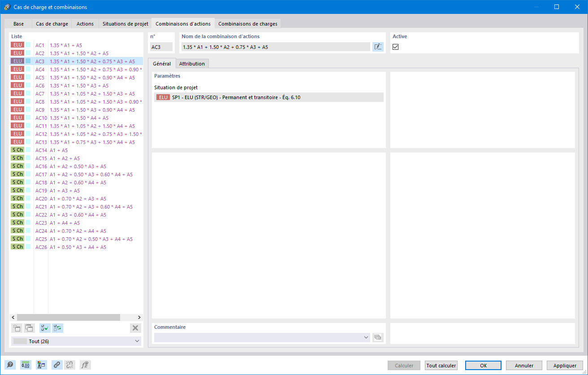Create a new action combination with the star icon
Screen dimensions: 588x375
pos(17,328)
